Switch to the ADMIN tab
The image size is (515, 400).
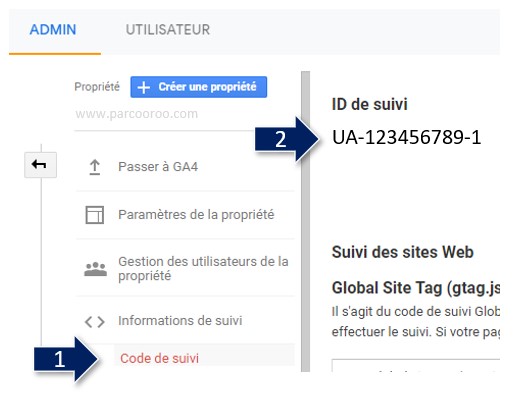53,30
